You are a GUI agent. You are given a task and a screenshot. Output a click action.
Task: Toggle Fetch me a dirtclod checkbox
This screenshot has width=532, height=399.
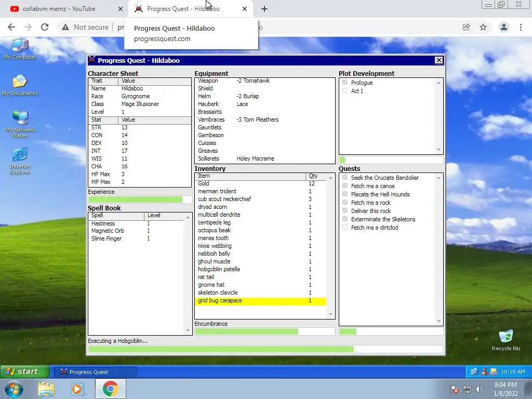[345, 228]
